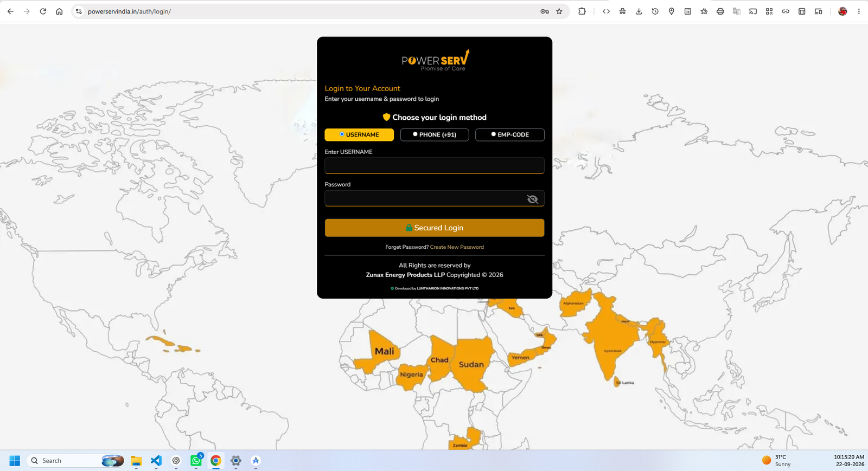This screenshot has width=868, height=471.
Task: Click the browser address bar URL
Action: click(129, 11)
